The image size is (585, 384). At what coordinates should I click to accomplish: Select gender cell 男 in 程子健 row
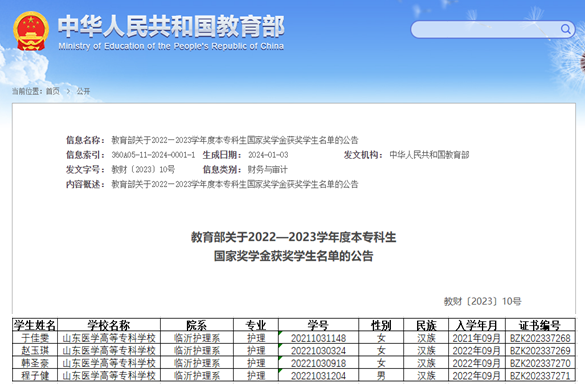(381, 375)
